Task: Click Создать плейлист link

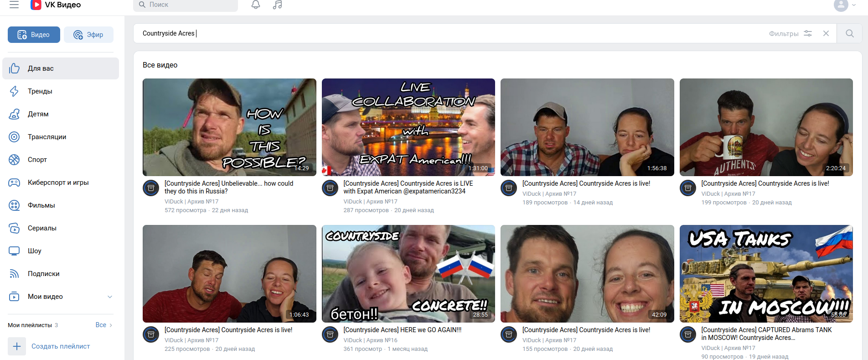Action: point(61,346)
